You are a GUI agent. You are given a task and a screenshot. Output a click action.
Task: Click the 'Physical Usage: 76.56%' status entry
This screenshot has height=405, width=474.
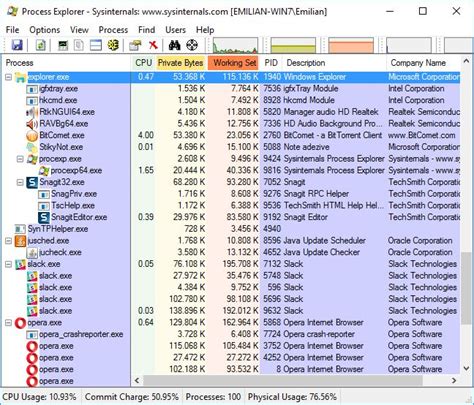click(x=292, y=397)
